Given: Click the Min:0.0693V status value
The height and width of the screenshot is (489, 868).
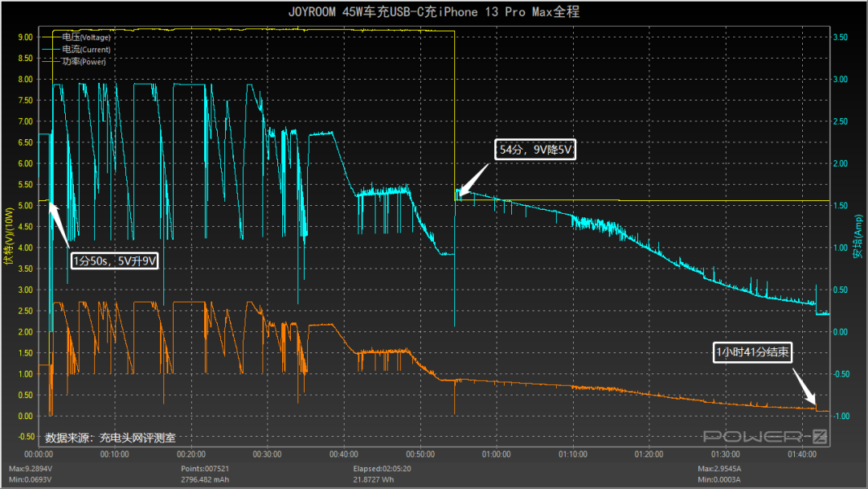Looking at the screenshot, I should pyautogui.click(x=31, y=479).
